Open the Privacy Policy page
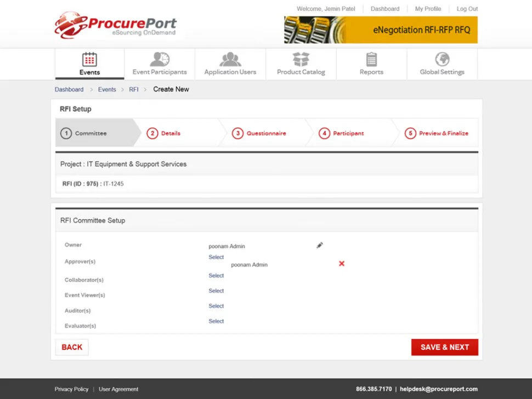The image size is (532, 399). point(71,389)
